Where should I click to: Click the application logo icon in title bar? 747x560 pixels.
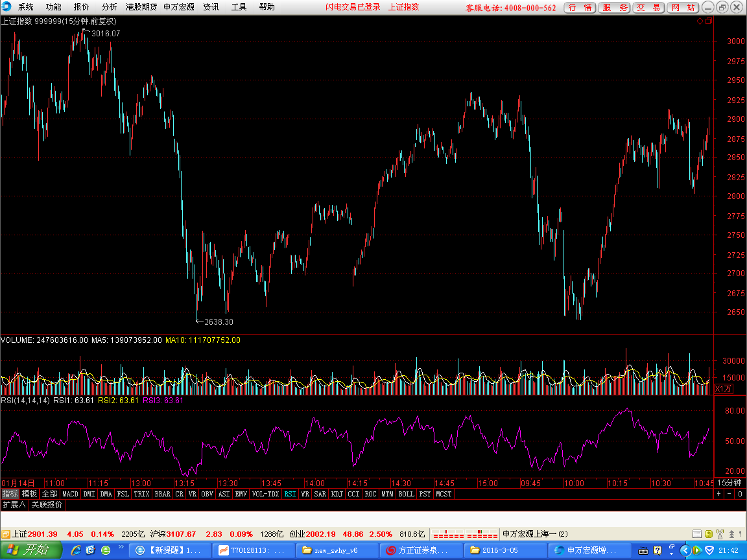(x=6, y=6)
